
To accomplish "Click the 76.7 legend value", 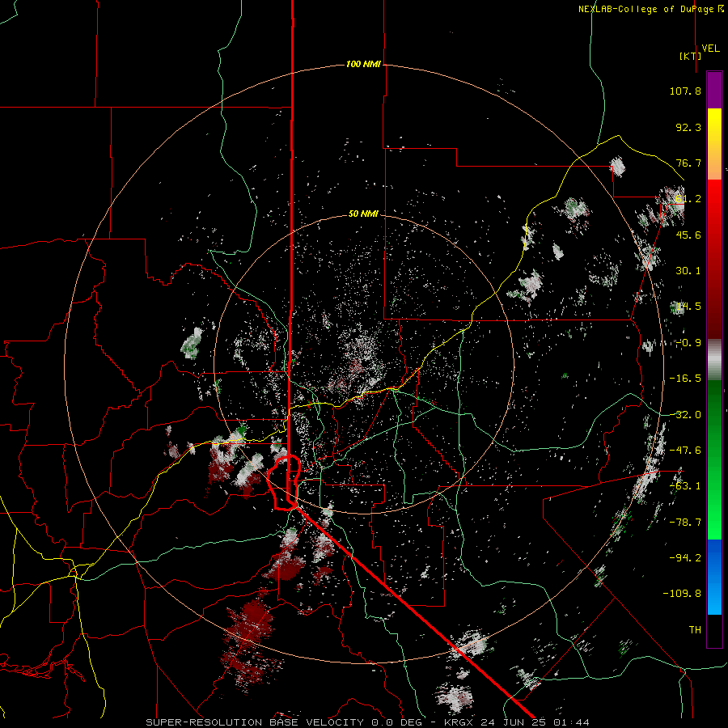I will [688, 163].
